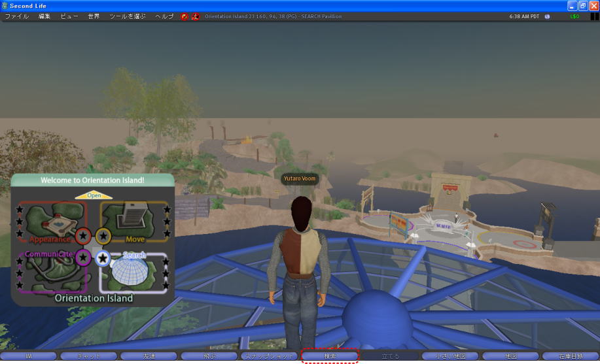Image resolution: width=600 pixels, height=364 pixels.
Task: Click the blue star circle for Search
Action: 103,259
